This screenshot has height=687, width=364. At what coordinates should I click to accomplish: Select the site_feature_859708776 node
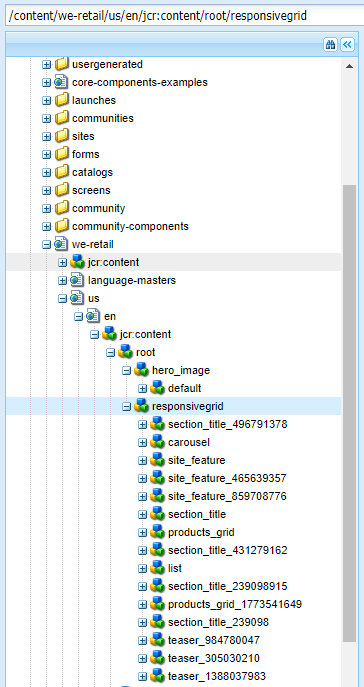point(227,496)
